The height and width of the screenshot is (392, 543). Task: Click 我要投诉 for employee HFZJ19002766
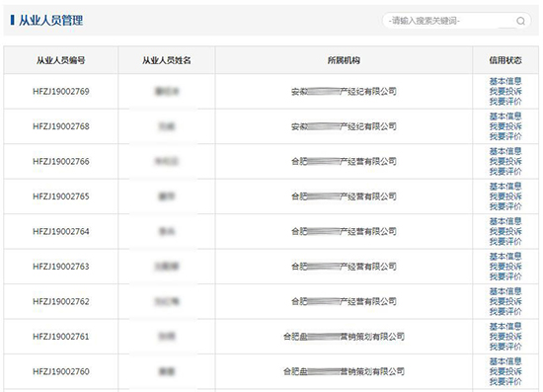505,161
